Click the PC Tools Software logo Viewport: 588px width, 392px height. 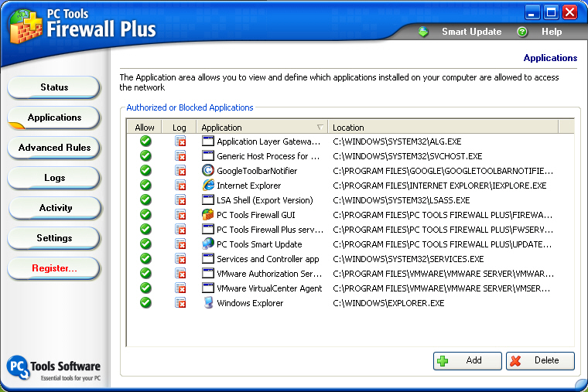click(53, 368)
